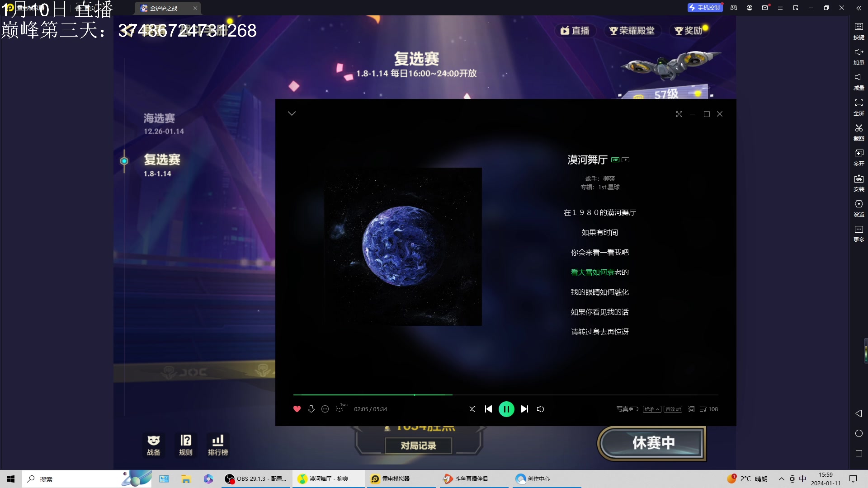Viewport: 868px width, 488px height.
Task: Click lyric line 如果有时间
Action: click(x=599, y=232)
